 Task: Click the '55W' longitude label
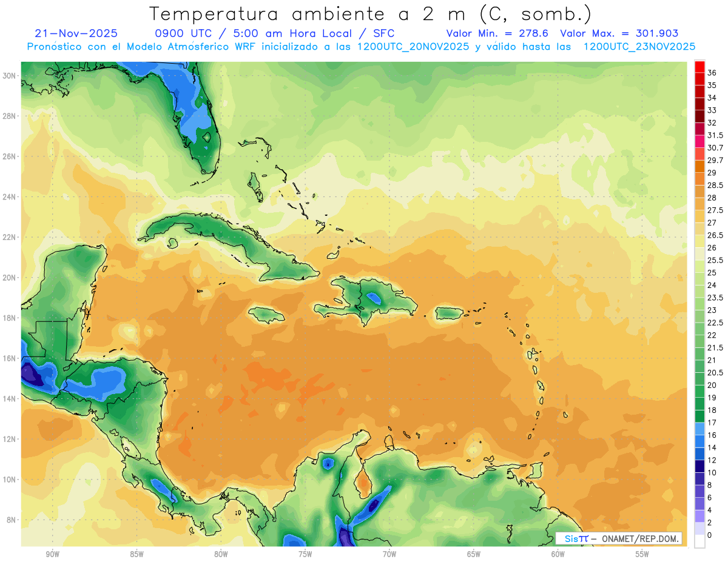(x=642, y=554)
